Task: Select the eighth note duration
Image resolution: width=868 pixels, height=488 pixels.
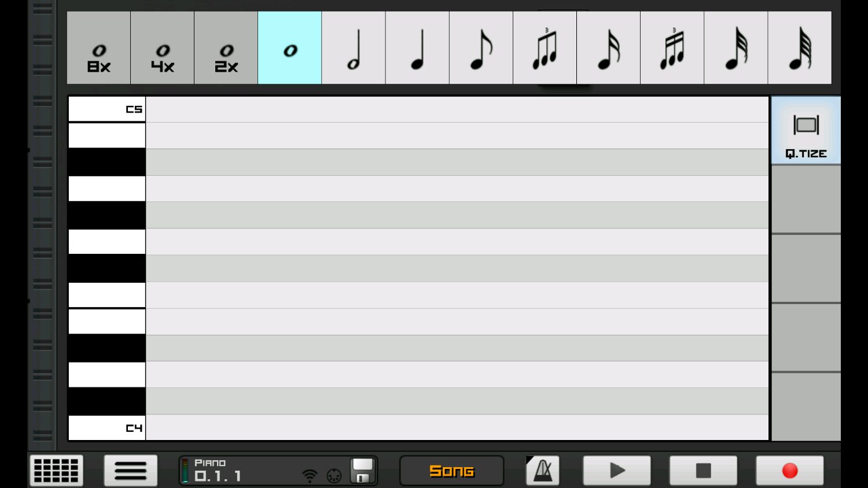Action: [x=481, y=48]
